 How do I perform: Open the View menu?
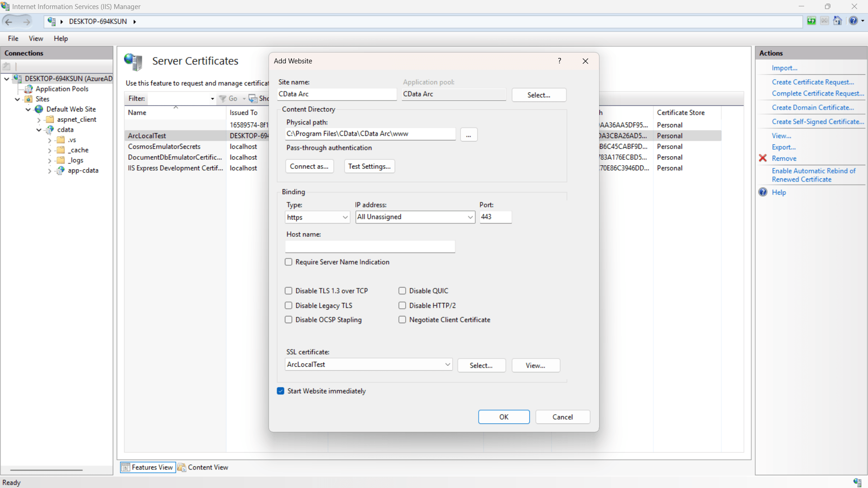tap(36, 38)
